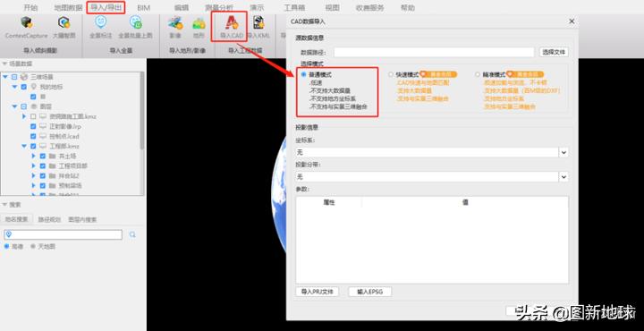Click the 属性 column header
The image size is (644, 331).
[329, 202]
